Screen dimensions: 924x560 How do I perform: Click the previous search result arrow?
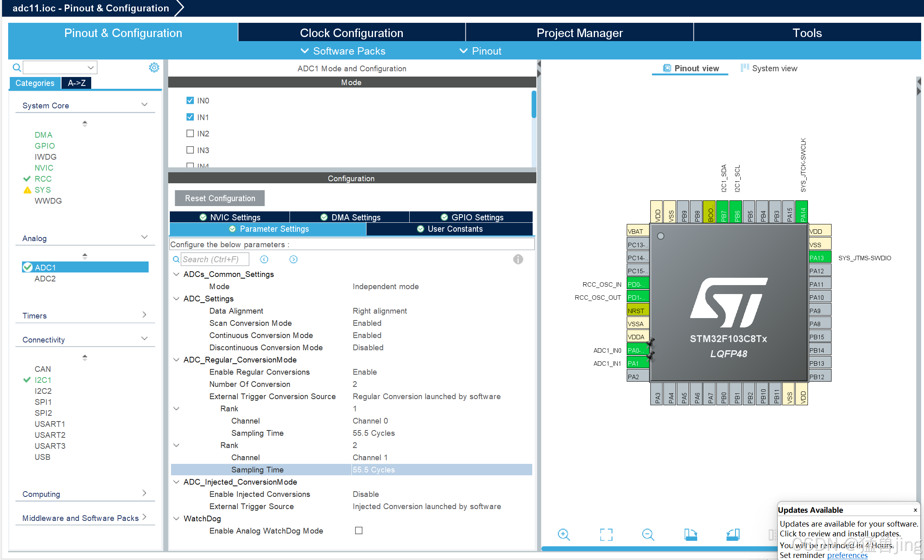[x=264, y=259]
